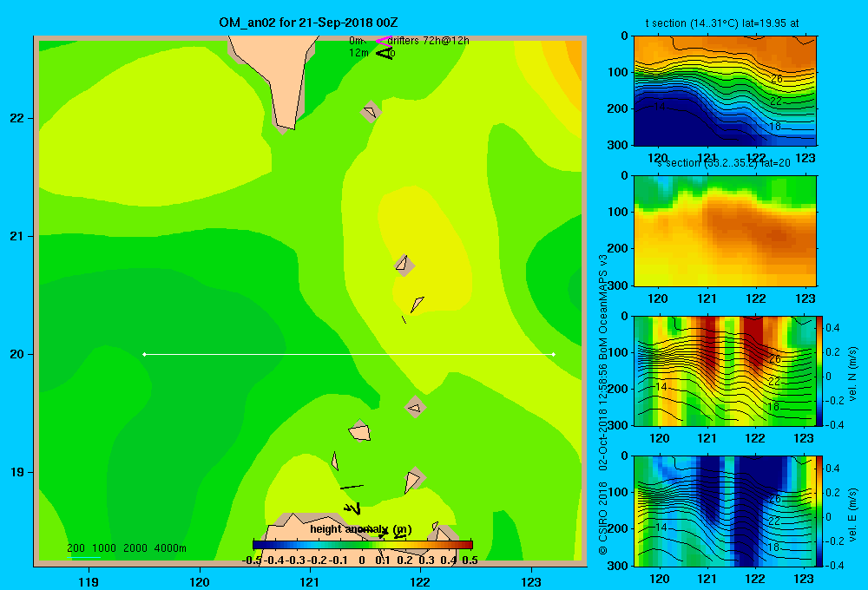Click the 0.5 label on the height colorbar
The height and width of the screenshot is (590, 868).
[470, 560]
